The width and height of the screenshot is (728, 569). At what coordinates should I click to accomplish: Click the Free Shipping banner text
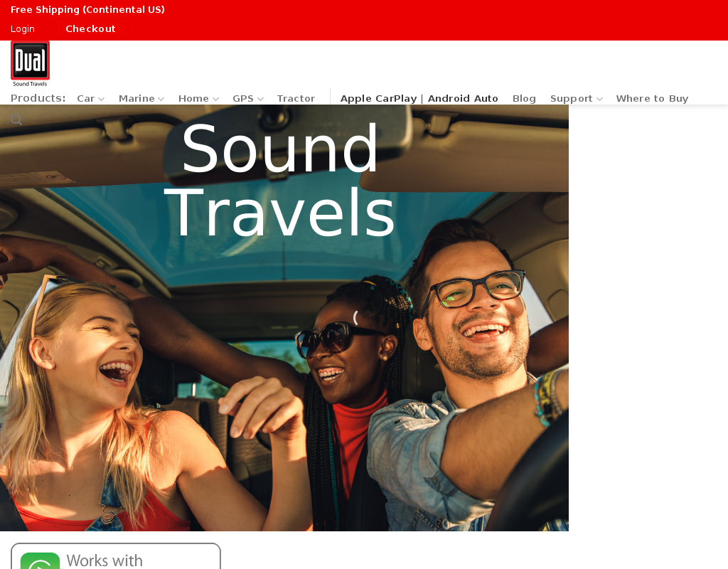coord(87,10)
